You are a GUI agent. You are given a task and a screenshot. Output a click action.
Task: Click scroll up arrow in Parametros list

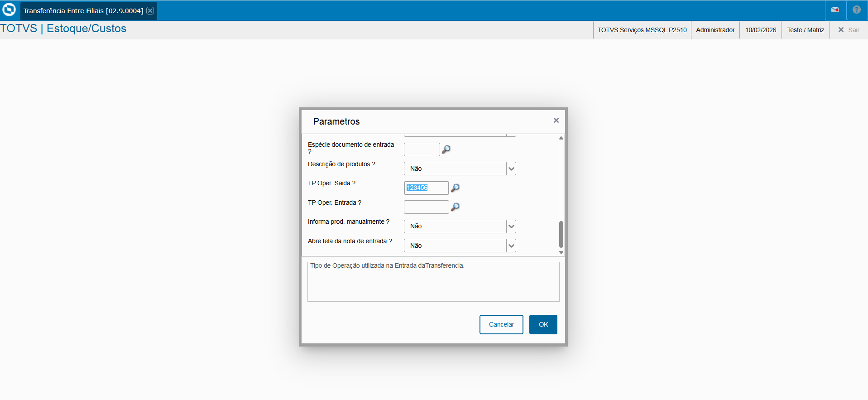coord(561,138)
